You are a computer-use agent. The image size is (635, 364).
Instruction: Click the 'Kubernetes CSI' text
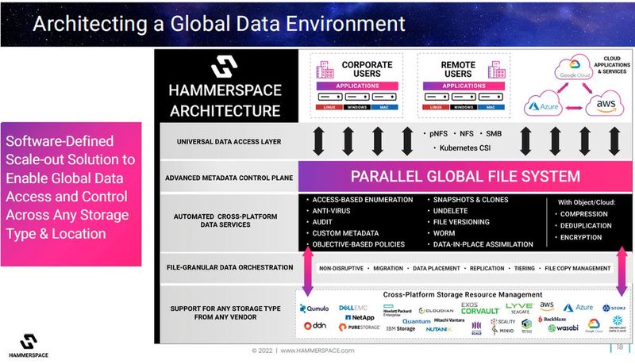(465, 148)
